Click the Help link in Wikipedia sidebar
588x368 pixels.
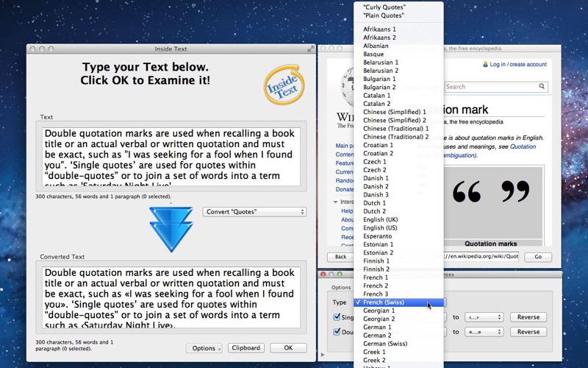347,211
